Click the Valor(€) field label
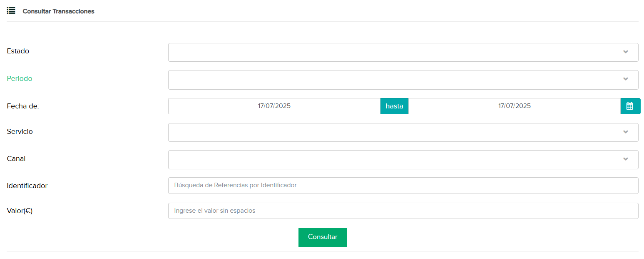Image resolution: width=644 pixels, height=259 pixels. [x=20, y=211]
